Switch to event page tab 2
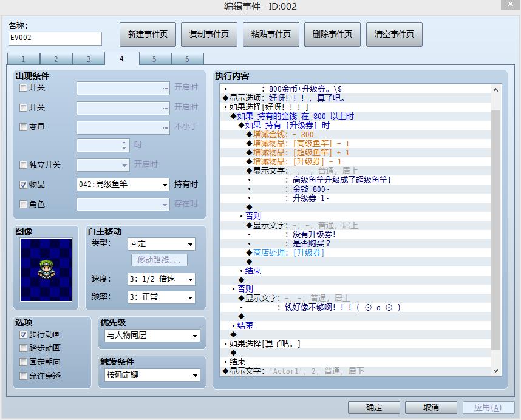Viewport: 521px width, 420px height. click(x=56, y=59)
